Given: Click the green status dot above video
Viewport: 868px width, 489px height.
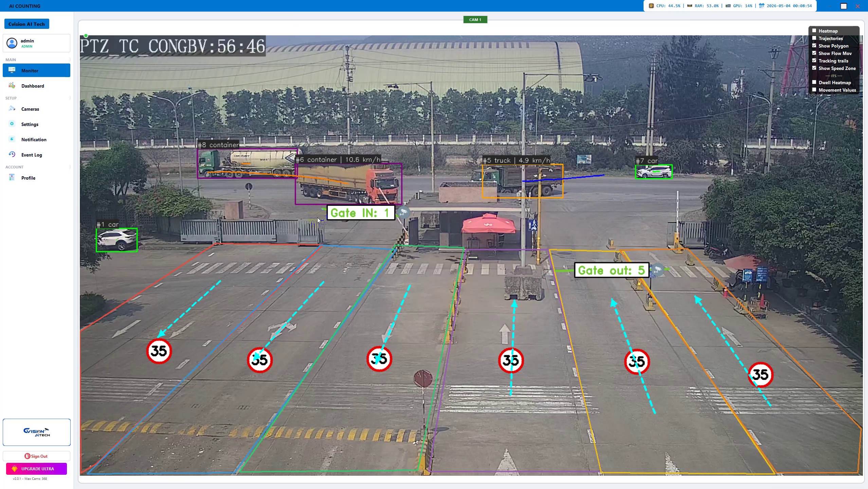Looking at the screenshot, I should [x=86, y=36].
